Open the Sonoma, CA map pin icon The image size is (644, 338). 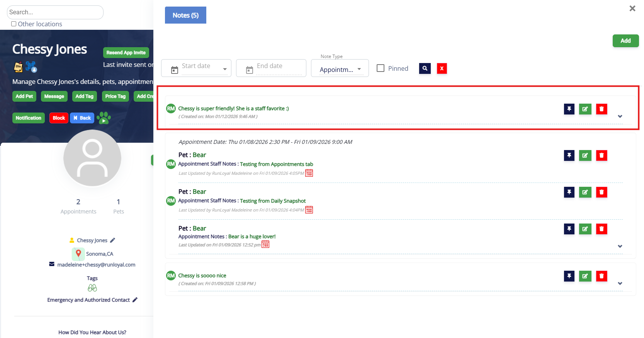[78, 254]
